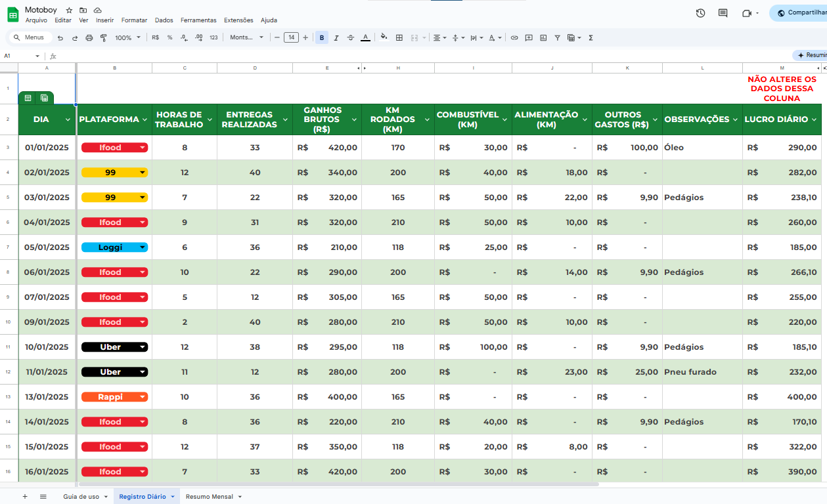Toggle italic formatting
827x504 pixels.
pyautogui.click(x=336, y=38)
